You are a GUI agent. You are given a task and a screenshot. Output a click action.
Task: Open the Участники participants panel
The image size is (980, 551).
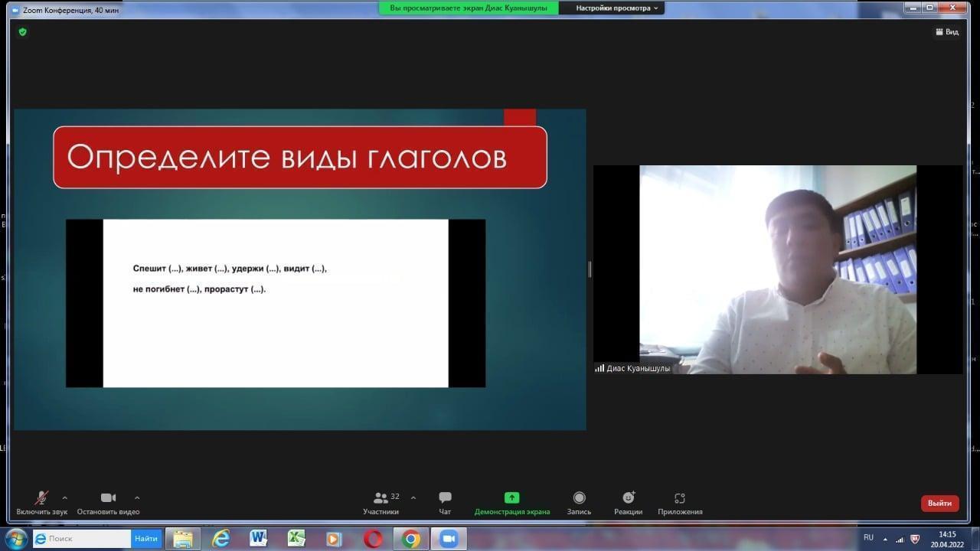(x=381, y=498)
